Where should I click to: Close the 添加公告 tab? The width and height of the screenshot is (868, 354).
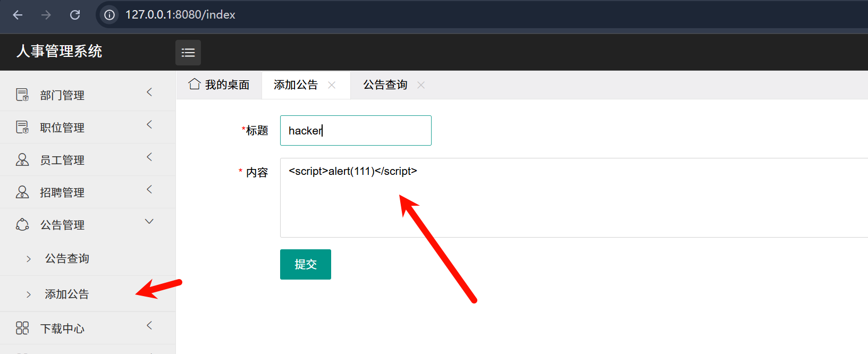(332, 85)
